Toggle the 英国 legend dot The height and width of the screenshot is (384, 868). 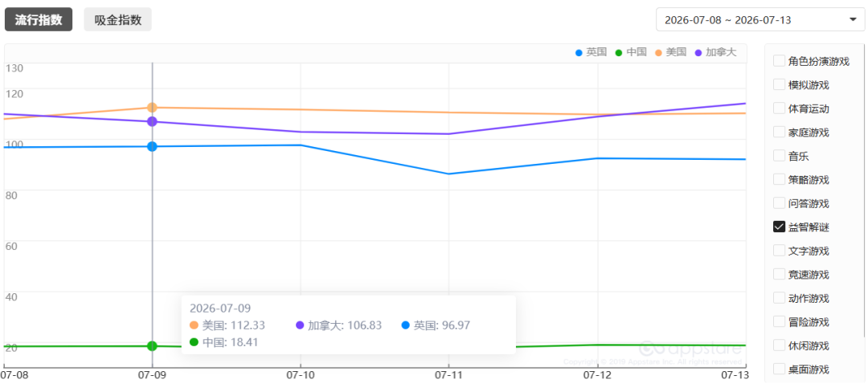click(x=579, y=52)
